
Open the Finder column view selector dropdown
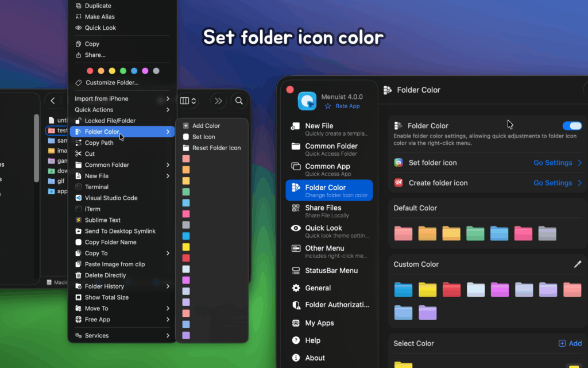tap(188, 101)
